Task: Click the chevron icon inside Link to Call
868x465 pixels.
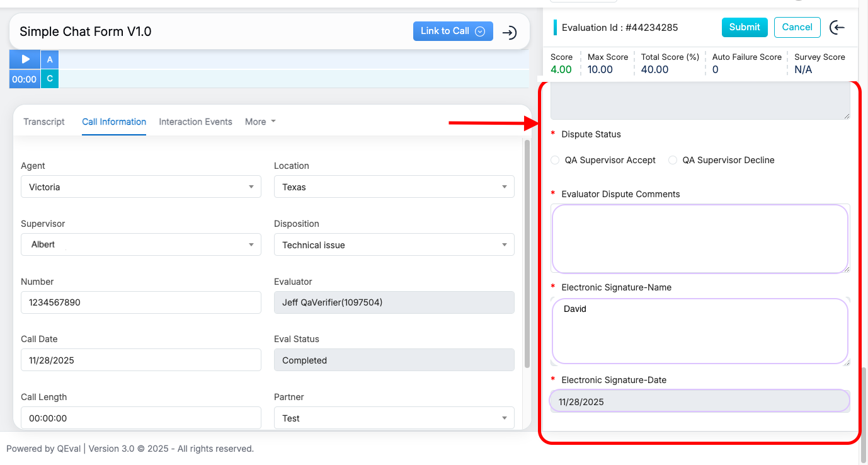Action: (x=480, y=32)
